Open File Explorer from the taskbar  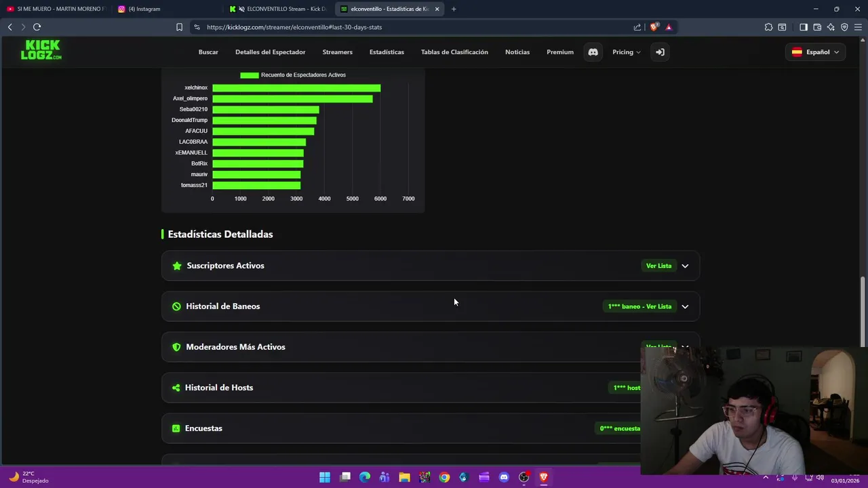(404, 477)
